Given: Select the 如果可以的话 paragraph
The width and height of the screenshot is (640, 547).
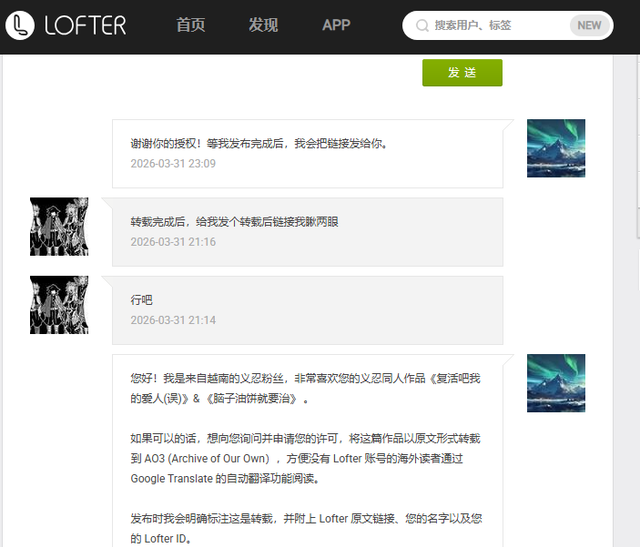Looking at the screenshot, I should (x=305, y=458).
